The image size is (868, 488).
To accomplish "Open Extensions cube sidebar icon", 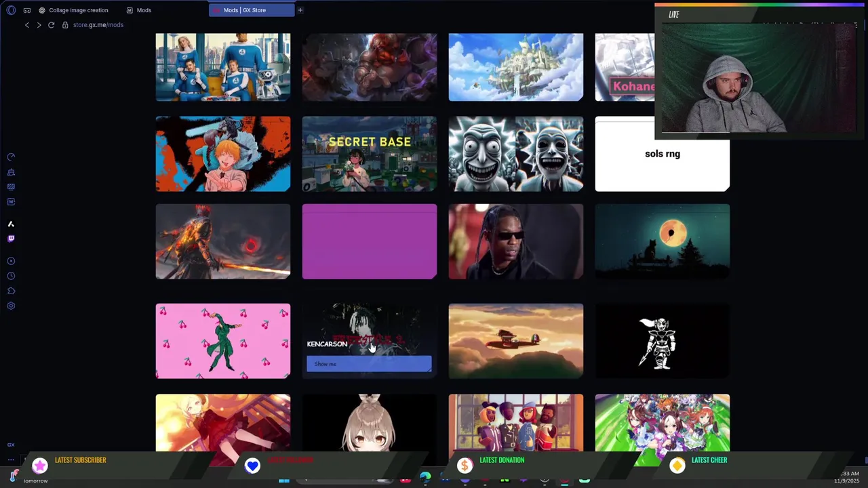I will (11, 291).
